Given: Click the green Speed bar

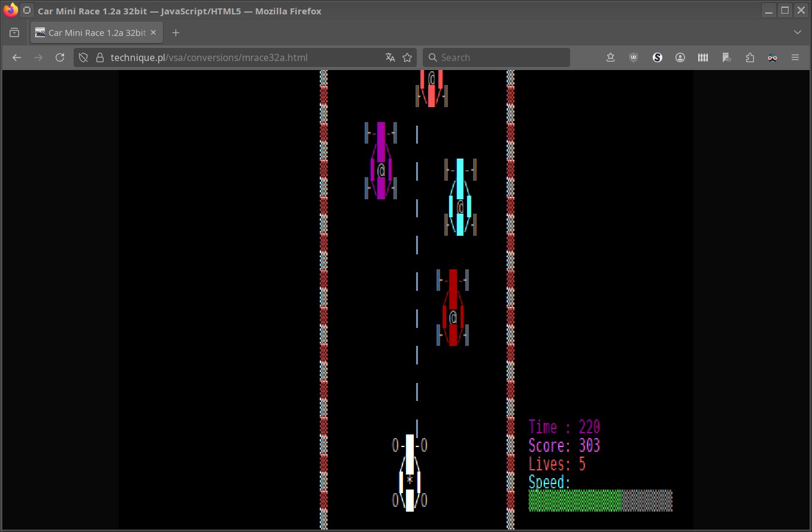Looking at the screenshot, I should pos(575,500).
